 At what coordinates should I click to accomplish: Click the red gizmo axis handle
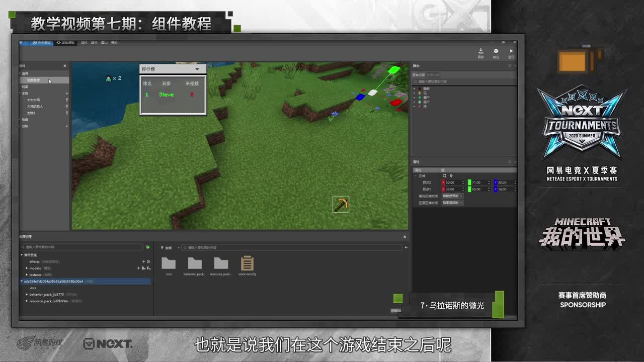pyautogui.click(x=396, y=103)
